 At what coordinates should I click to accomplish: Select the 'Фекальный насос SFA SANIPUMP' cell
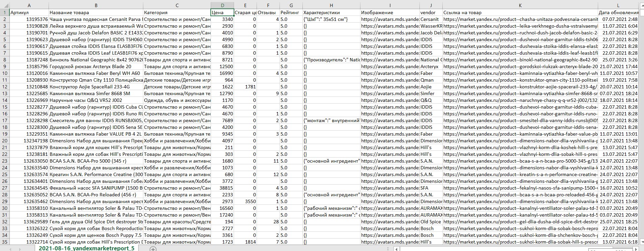point(96,188)
